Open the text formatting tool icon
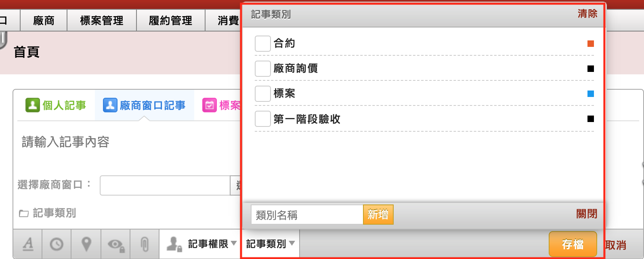 point(28,244)
